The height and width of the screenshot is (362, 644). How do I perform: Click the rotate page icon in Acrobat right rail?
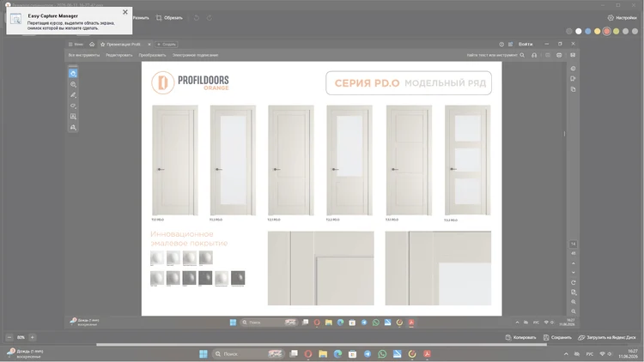pyautogui.click(x=574, y=282)
